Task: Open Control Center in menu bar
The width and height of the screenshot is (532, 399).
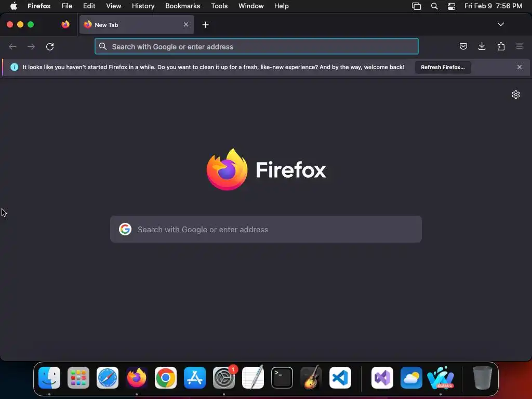Action: tap(451, 6)
